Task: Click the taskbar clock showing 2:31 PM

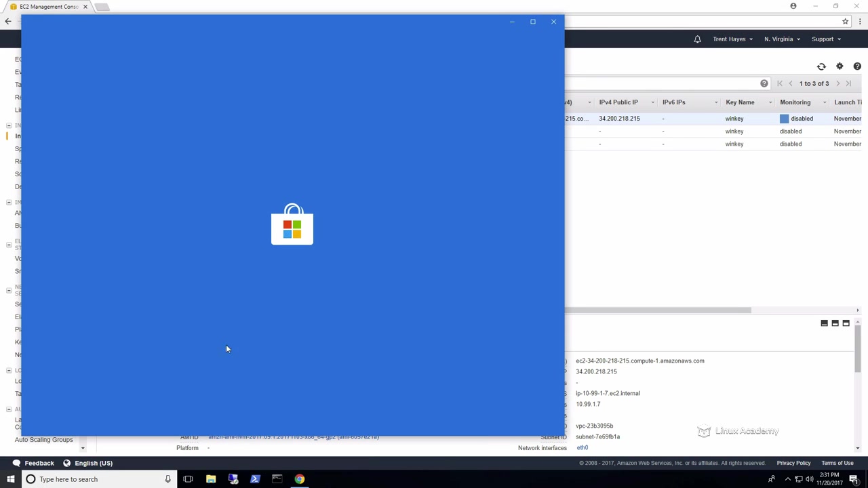Action: click(x=829, y=479)
